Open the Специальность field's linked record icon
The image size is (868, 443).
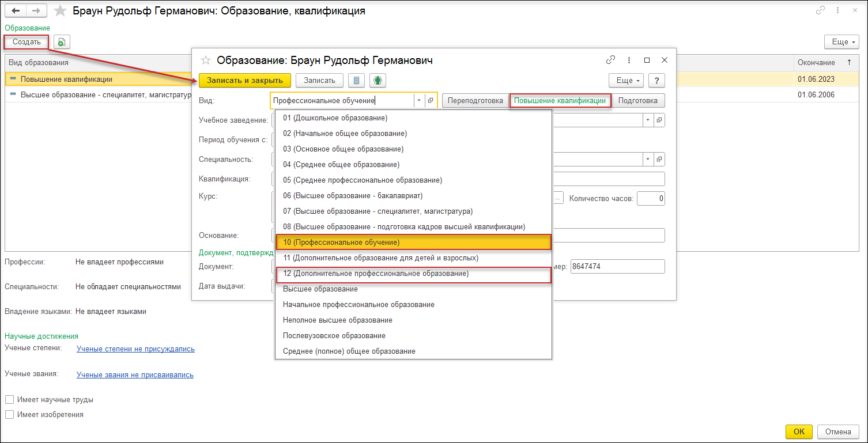(x=659, y=159)
